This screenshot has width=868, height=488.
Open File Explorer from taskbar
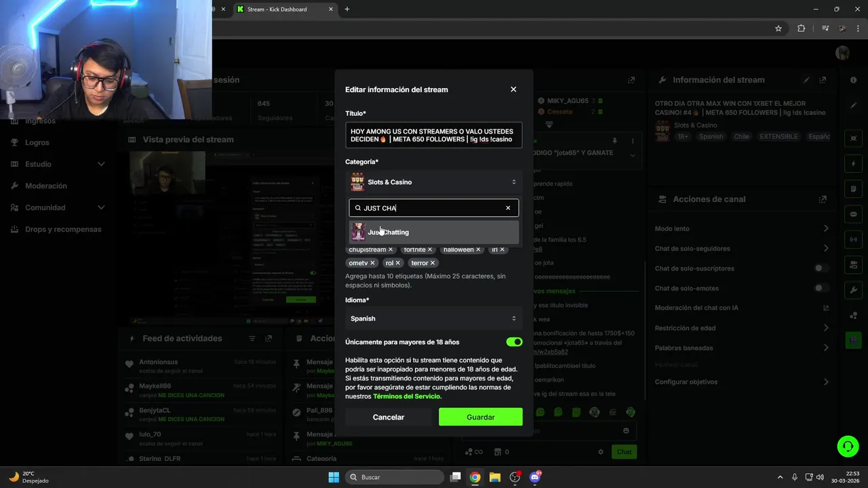[x=495, y=477]
